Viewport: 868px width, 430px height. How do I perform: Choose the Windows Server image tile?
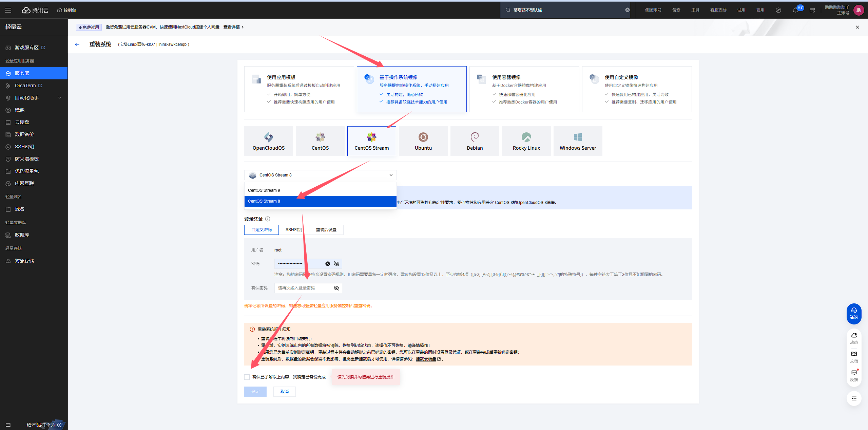[578, 141]
